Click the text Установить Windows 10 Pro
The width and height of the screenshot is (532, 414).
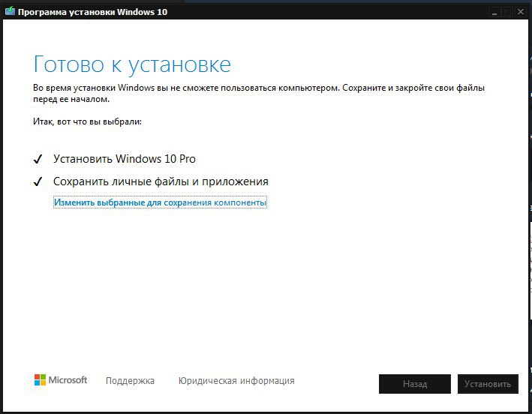[x=124, y=159]
